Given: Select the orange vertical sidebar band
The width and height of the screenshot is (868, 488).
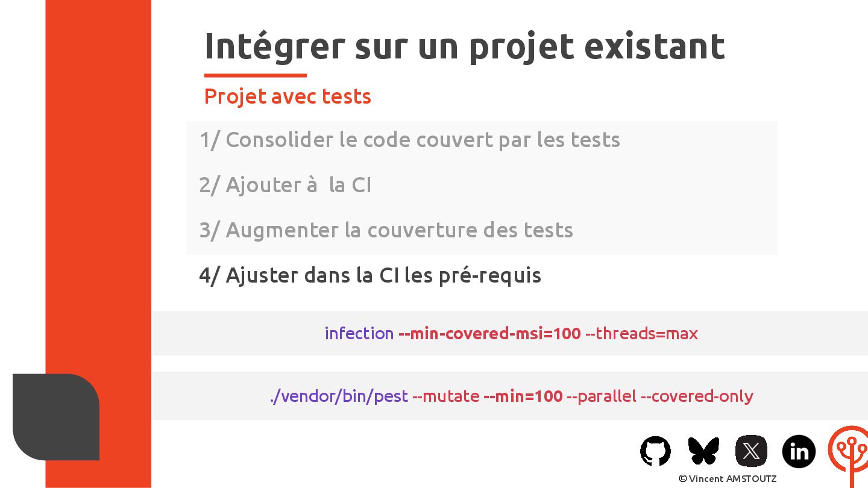Looking at the screenshot, I should [x=98, y=244].
